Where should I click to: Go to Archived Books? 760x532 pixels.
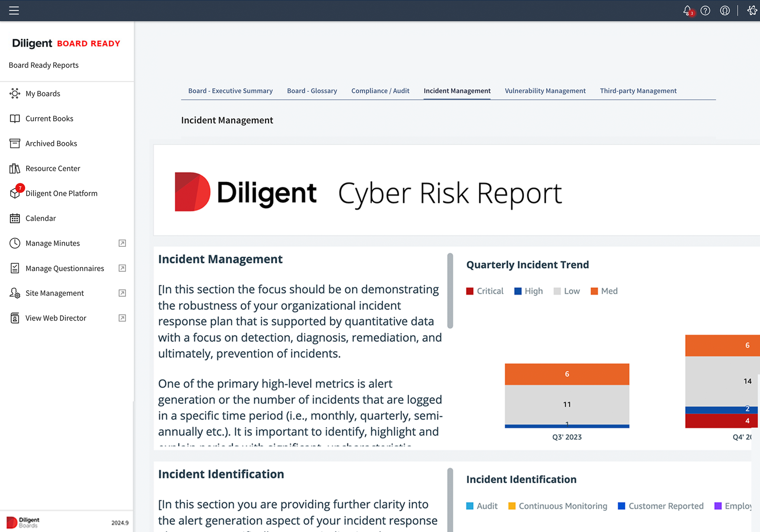[x=51, y=143]
